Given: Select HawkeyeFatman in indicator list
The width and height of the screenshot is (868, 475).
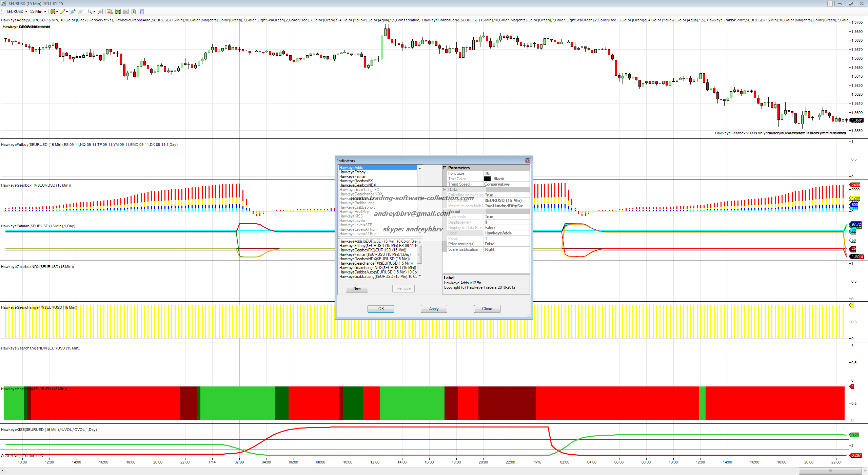Looking at the screenshot, I should pyautogui.click(x=353, y=176).
